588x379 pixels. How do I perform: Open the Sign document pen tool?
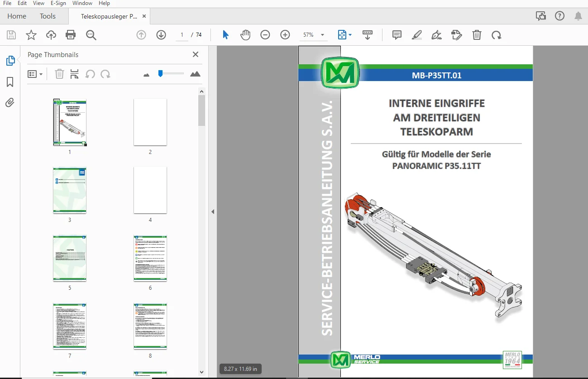pos(437,35)
